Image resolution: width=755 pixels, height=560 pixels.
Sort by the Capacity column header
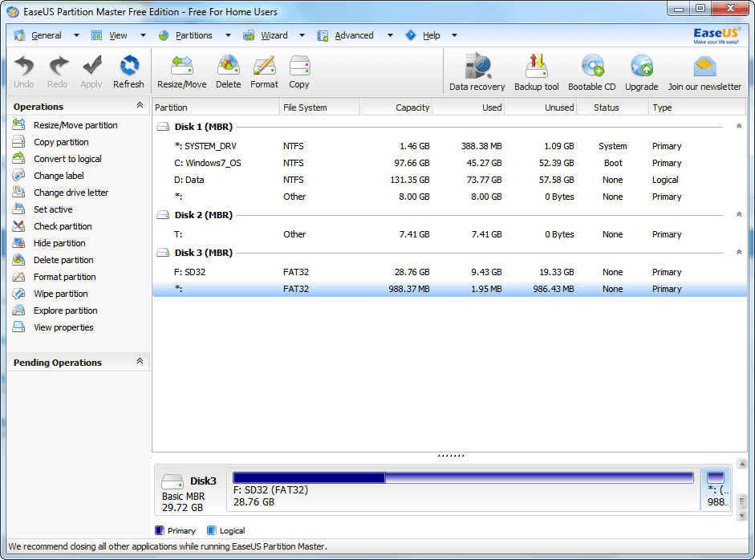point(396,108)
